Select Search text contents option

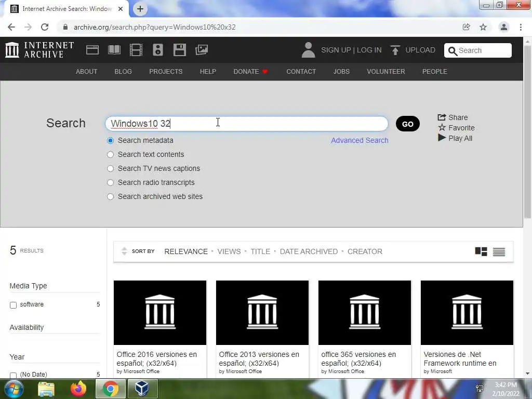click(x=110, y=154)
